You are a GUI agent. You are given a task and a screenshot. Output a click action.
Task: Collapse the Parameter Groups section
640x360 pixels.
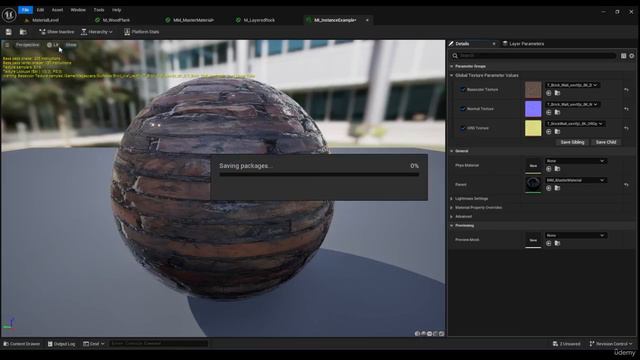point(452,66)
